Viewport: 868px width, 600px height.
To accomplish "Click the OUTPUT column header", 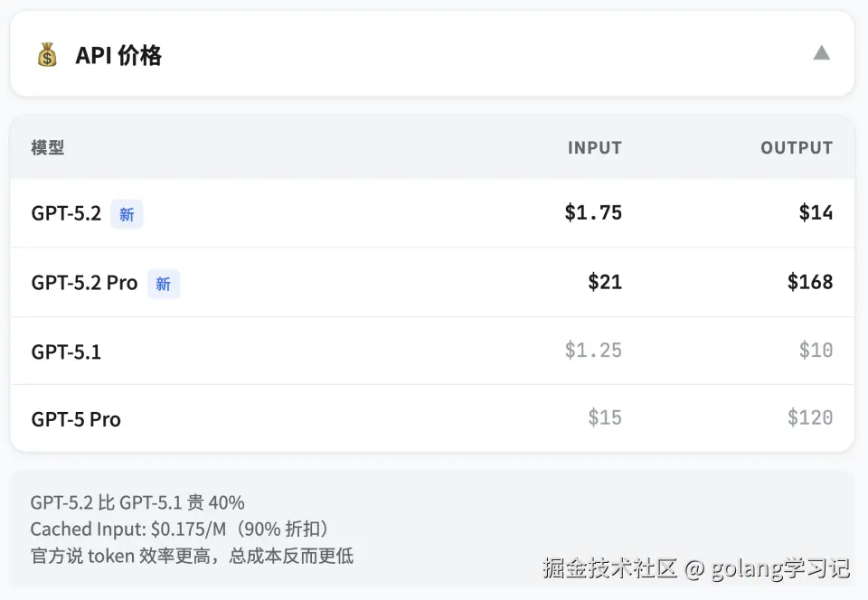I will [796, 148].
